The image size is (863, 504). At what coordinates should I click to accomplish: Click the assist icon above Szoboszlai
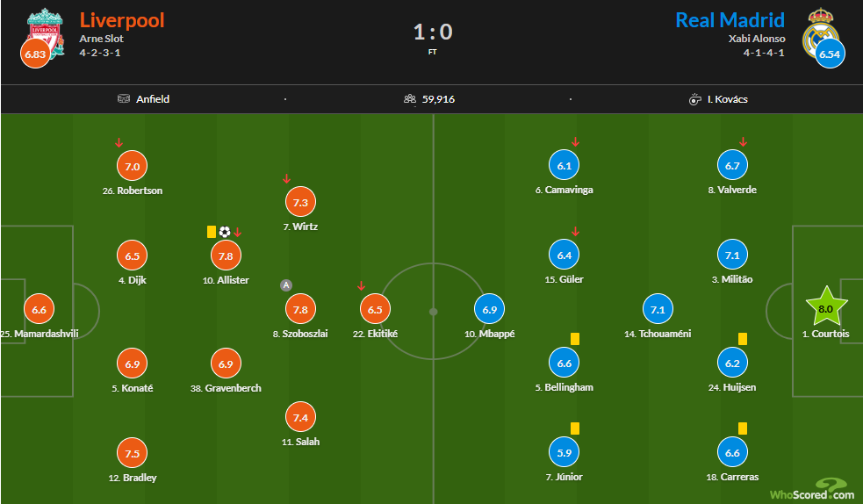pos(285,285)
